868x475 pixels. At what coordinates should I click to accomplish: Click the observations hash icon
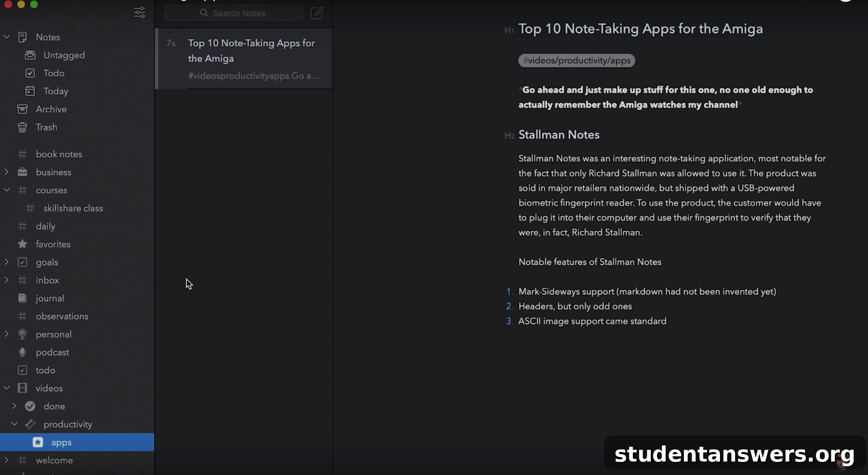click(22, 316)
